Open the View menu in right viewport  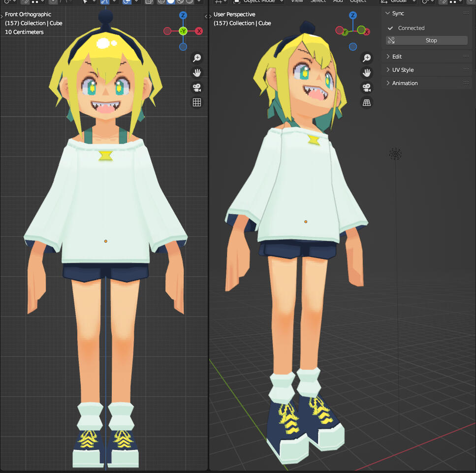pyautogui.click(x=297, y=1)
